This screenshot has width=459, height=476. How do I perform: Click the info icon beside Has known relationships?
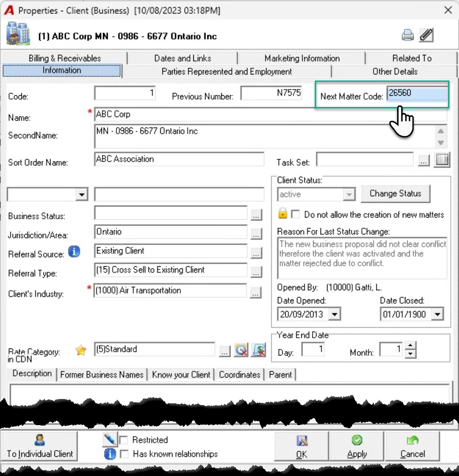(110, 454)
